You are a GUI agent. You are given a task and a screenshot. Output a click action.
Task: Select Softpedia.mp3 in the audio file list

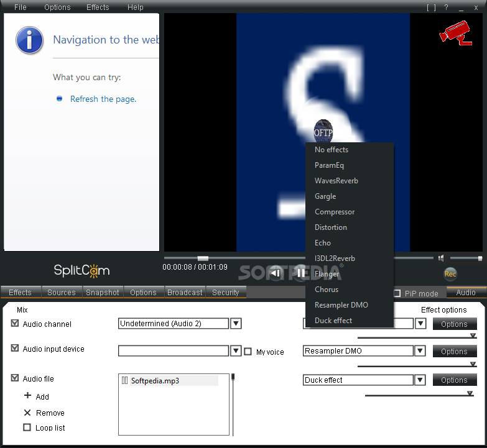(174, 380)
